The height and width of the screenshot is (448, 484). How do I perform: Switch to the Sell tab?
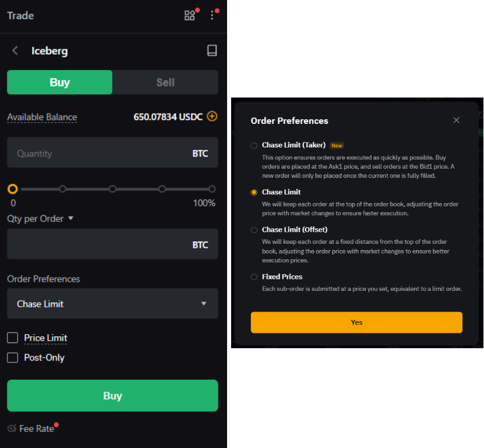(165, 82)
